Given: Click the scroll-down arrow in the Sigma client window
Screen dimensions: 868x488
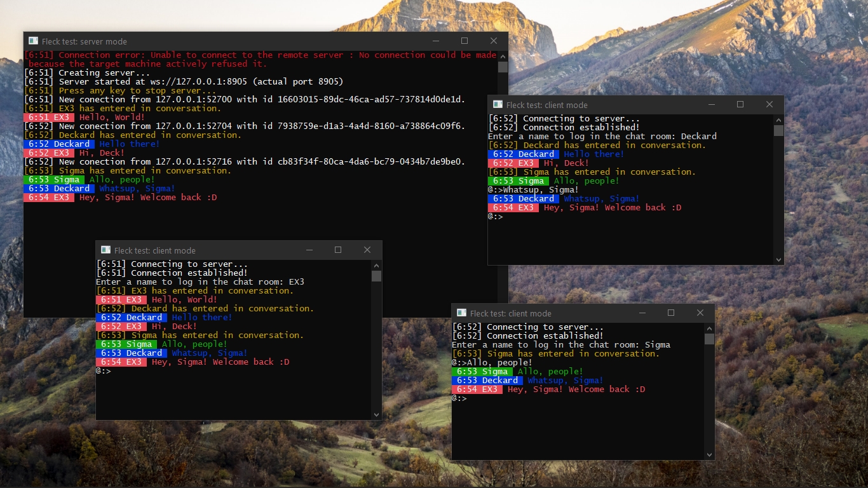Looking at the screenshot, I should click(x=709, y=454).
